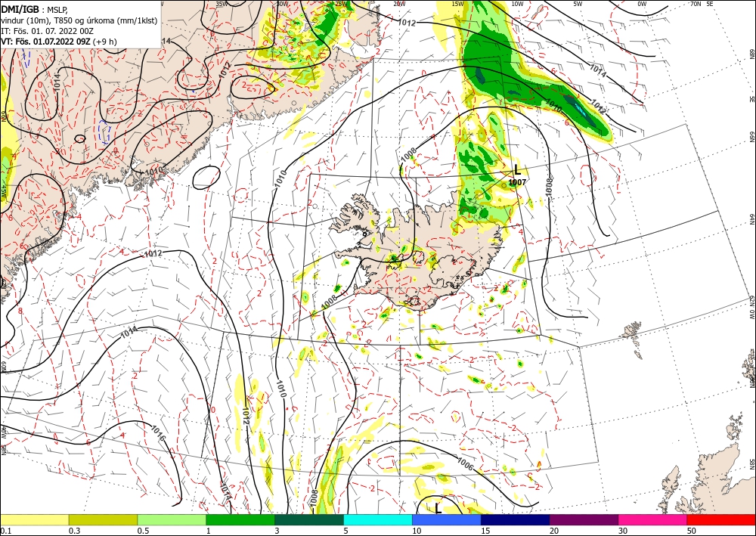This screenshot has height=536, width=756.
Task: Click the '15' legend scale value
Action: pyautogui.click(x=485, y=531)
